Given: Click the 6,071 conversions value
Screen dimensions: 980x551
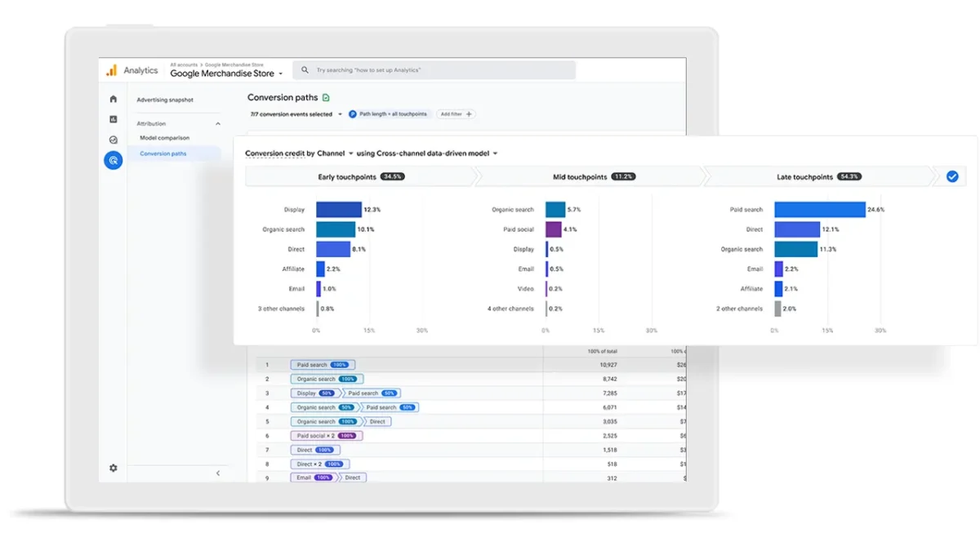Looking at the screenshot, I should coord(609,407).
